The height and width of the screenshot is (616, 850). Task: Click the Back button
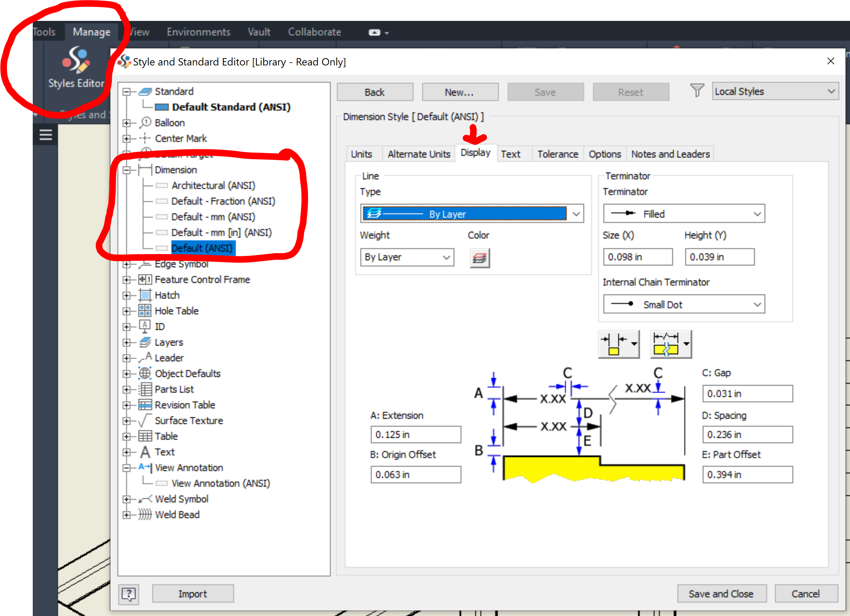(375, 92)
